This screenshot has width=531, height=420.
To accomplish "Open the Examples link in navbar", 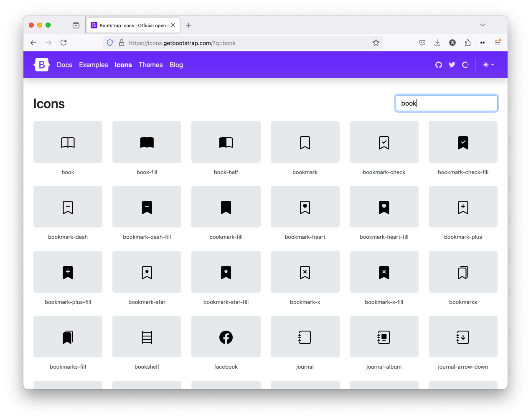I will (93, 65).
